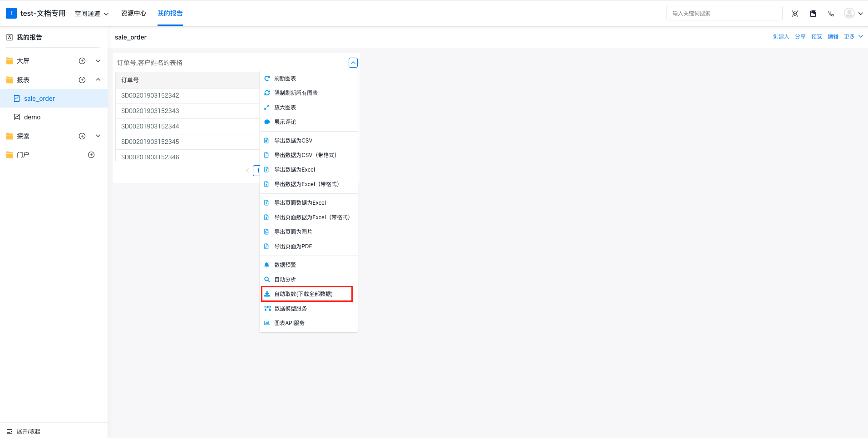Click the 编辑 link
The width and height of the screenshot is (868, 438).
(833, 37)
